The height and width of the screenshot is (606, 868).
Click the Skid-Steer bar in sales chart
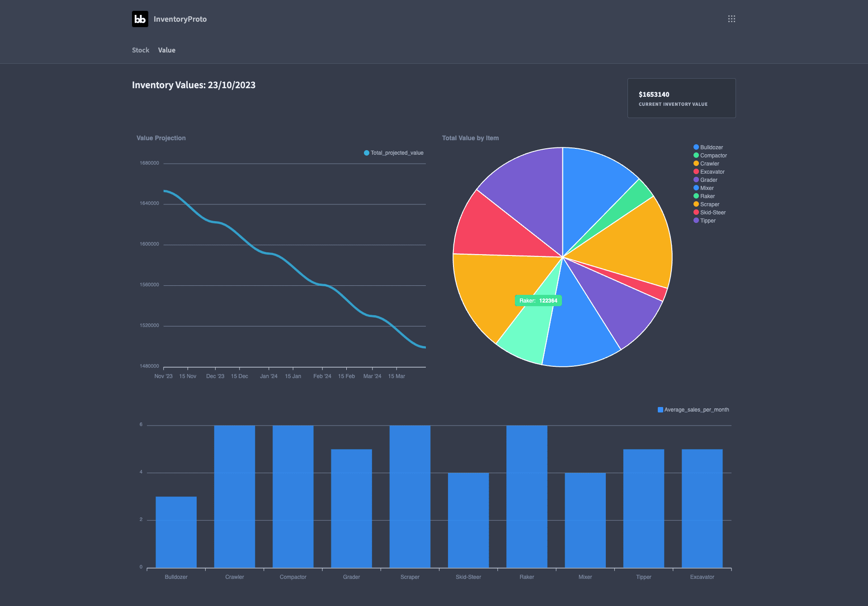pyautogui.click(x=468, y=520)
